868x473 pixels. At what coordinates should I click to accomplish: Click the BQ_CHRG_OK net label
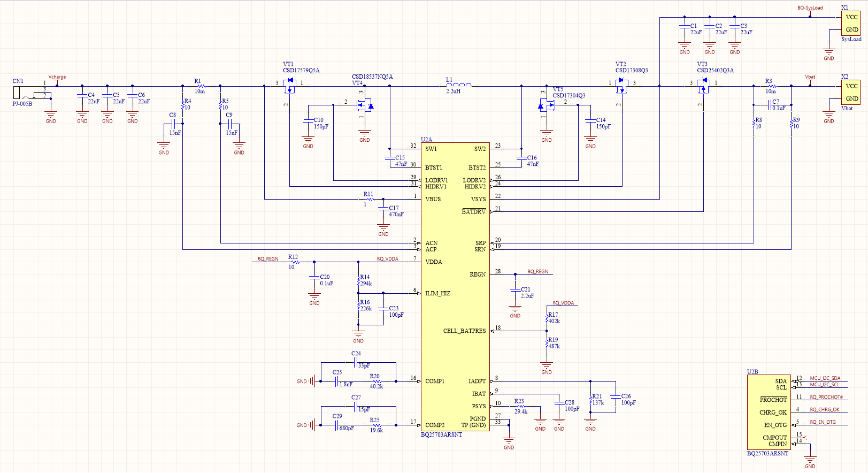click(x=824, y=410)
